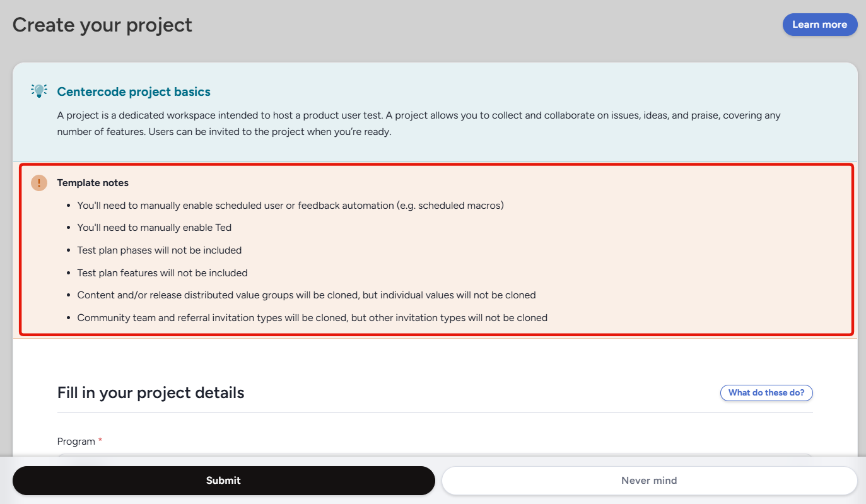Click the 'Test plan features' note
Image resolution: width=866 pixels, height=504 pixels.
162,273
